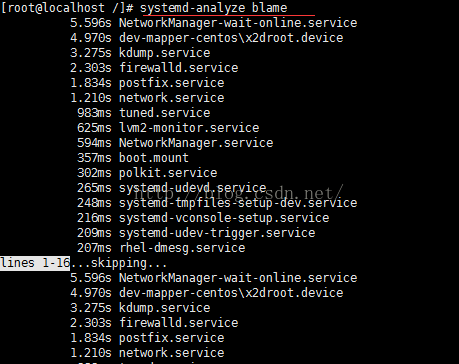Select the rhel-dmesg.service entry

(161, 248)
